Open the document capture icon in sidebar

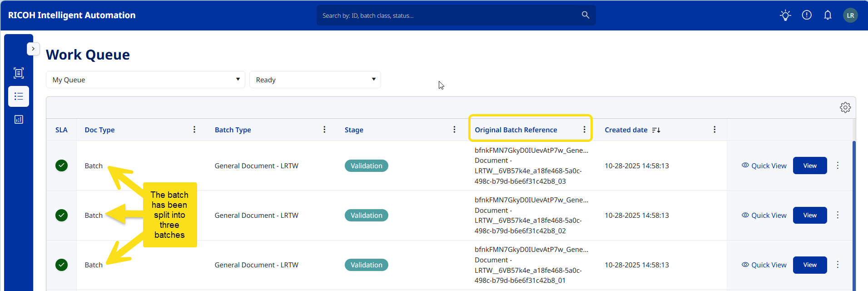pyautogui.click(x=19, y=73)
